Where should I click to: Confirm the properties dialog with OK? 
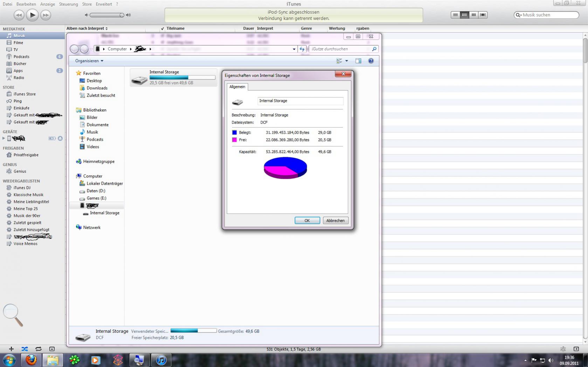click(307, 220)
